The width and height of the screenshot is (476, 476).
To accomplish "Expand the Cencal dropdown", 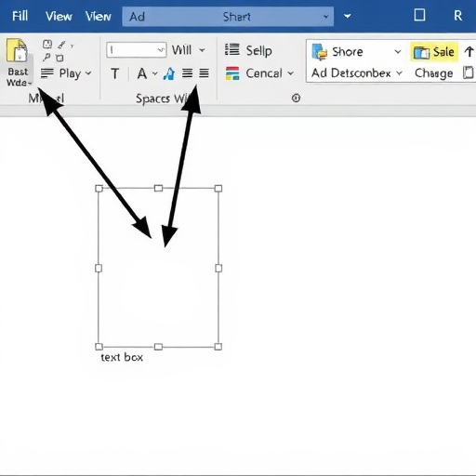I will (290, 73).
